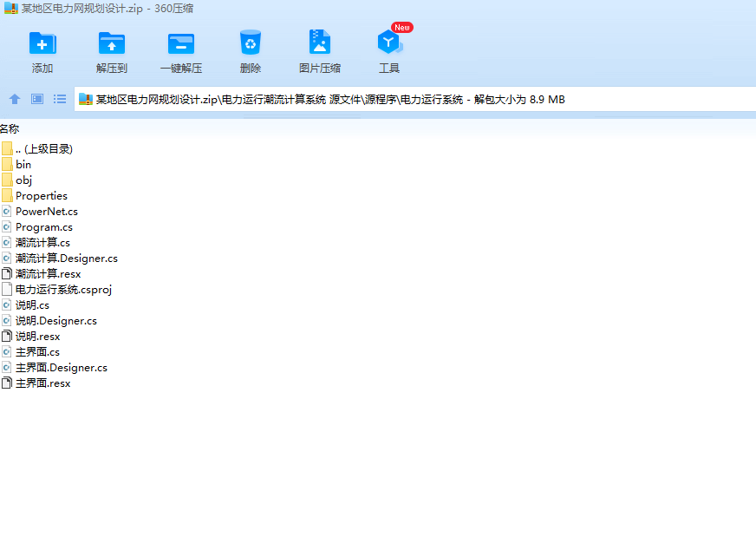This screenshot has width=756, height=550.
Task: Click the C# icon beside 主界面.Designer.cs
Action: tap(6, 367)
